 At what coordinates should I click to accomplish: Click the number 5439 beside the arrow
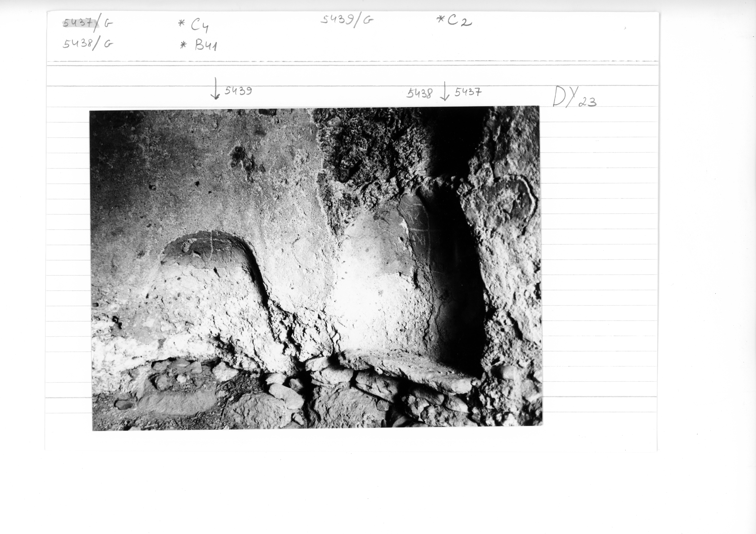coord(238,91)
